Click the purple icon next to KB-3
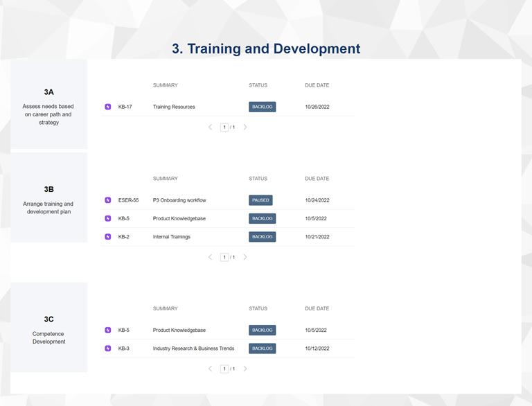 (x=108, y=348)
